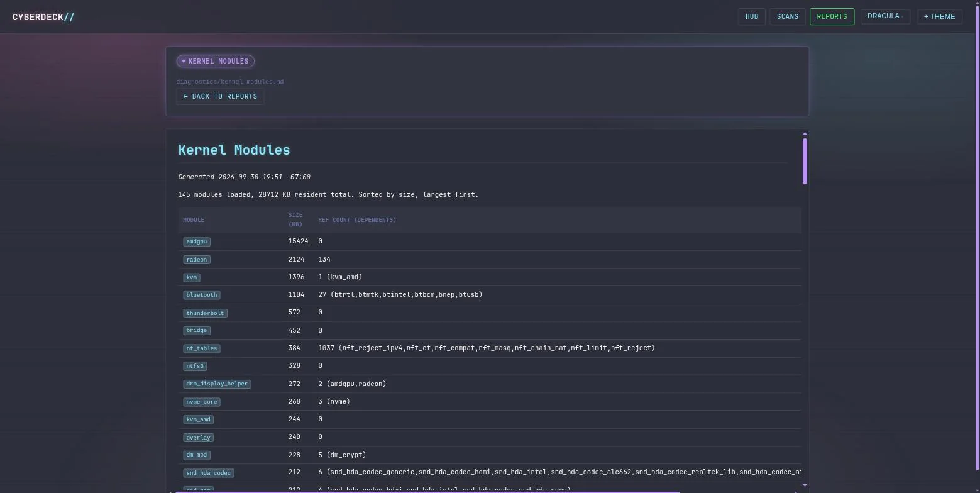Screen dimensions: 980x493
Task: Select the drm_display_helper module tag
Action: point(217,384)
